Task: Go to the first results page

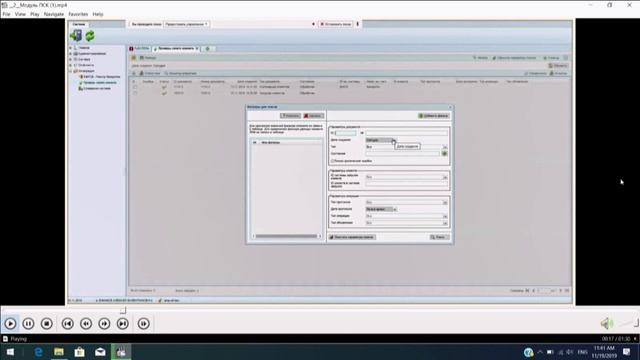Action: 527,291
